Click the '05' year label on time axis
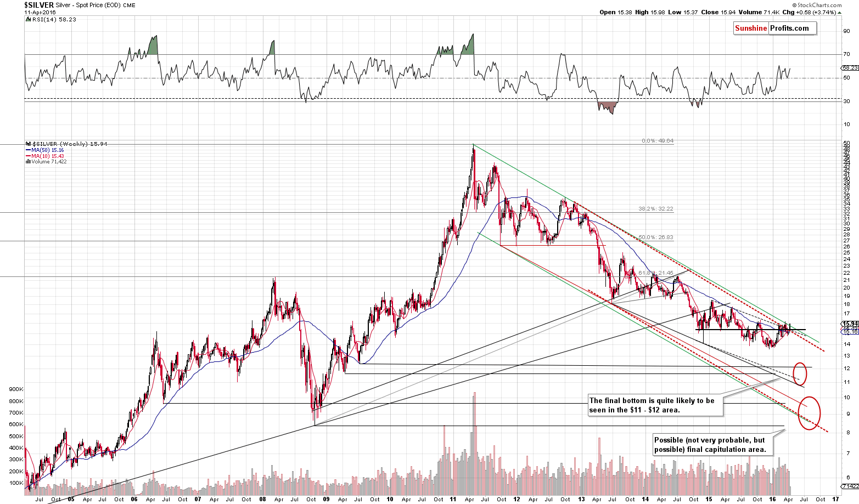The width and height of the screenshot is (859, 504). 71,500
